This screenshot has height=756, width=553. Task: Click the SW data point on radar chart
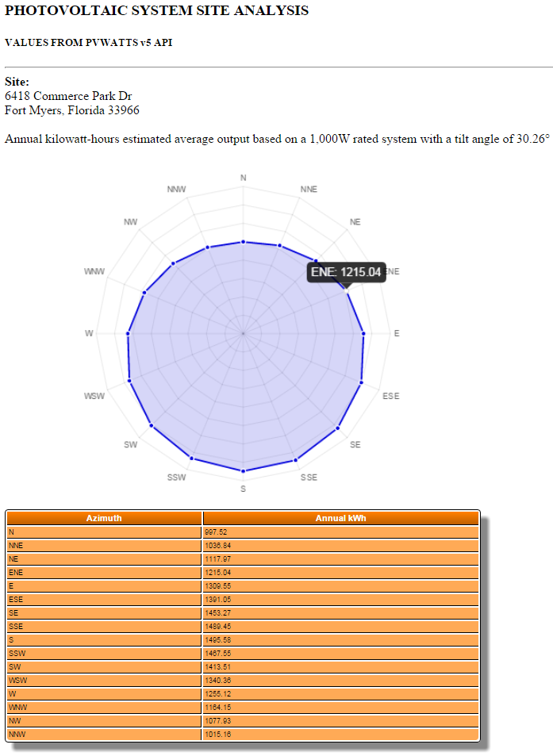[152, 427]
